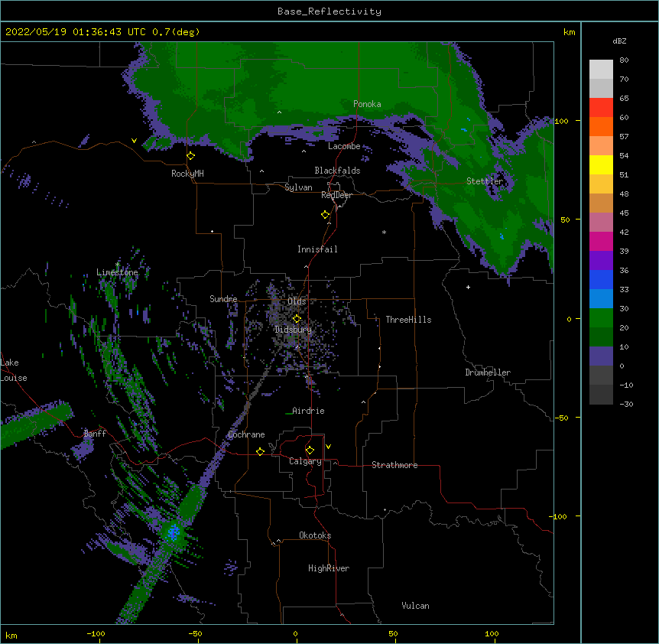Click the Olds town label
The width and height of the screenshot is (659, 644).
coord(297,301)
